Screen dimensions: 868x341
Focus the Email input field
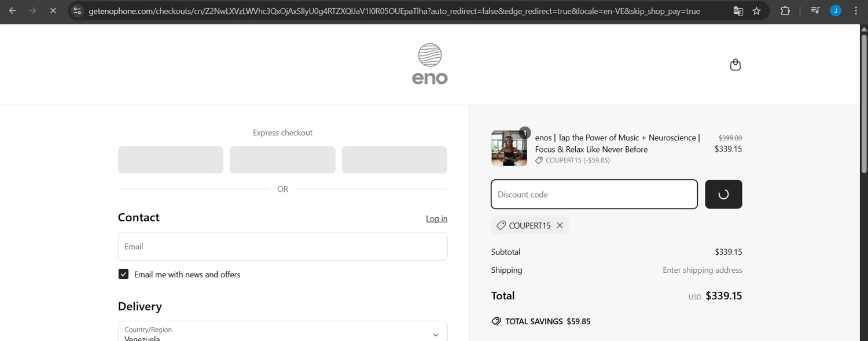282,246
